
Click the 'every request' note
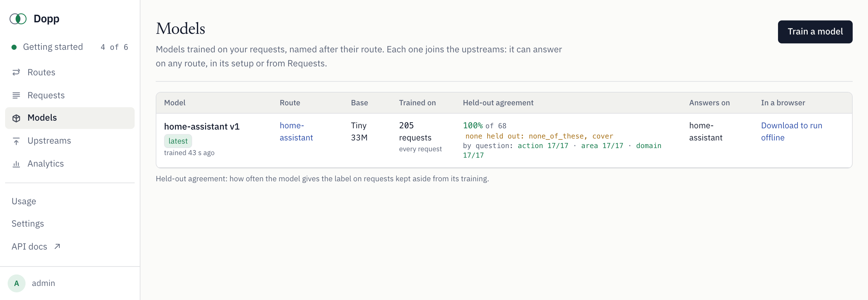(420, 149)
